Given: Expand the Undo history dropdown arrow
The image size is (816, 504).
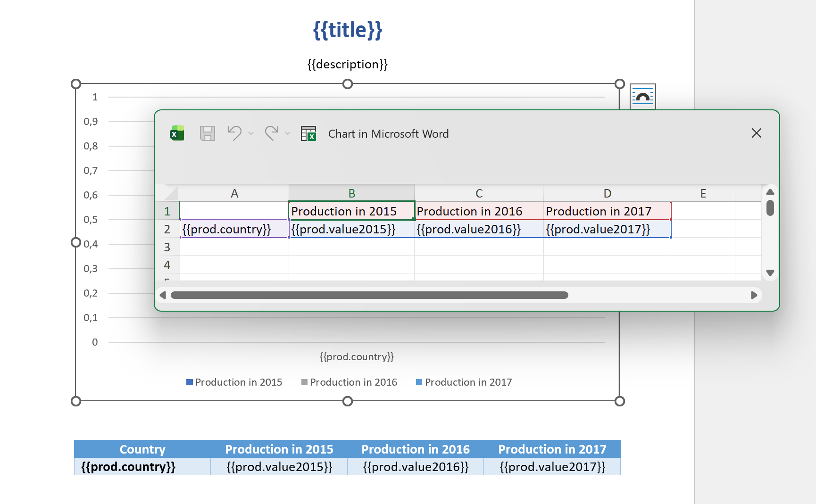Looking at the screenshot, I should point(251,133).
